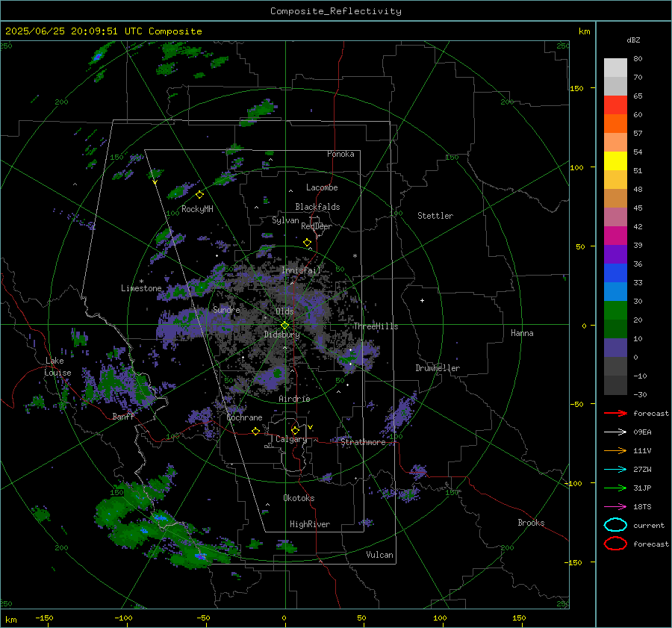The image size is (672, 628).
Task: Click the Airdrie town label
Action: [x=294, y=399]
